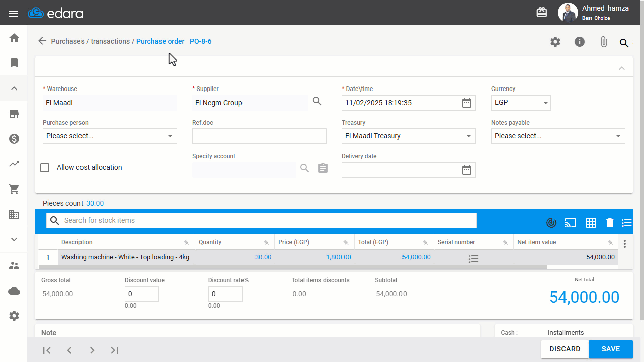Toggle pin on Description column

pos(187,242)
